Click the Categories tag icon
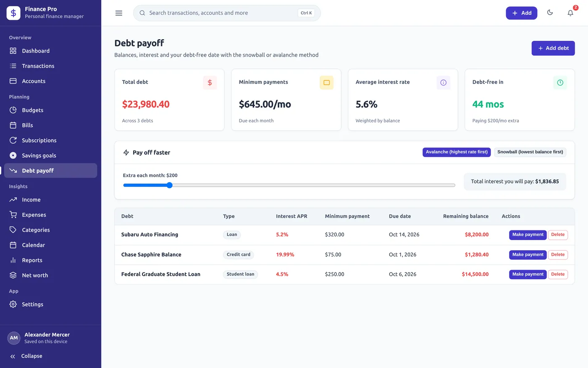 pos(13,230)
